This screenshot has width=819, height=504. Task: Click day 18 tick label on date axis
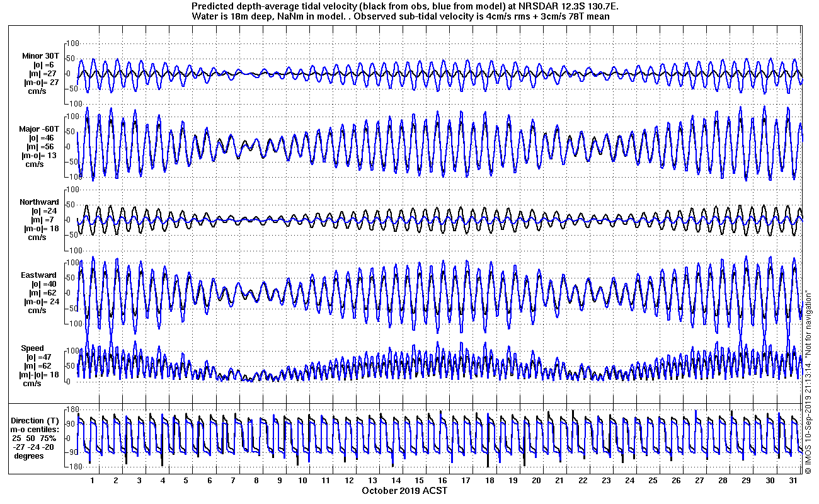click(490, 480)
